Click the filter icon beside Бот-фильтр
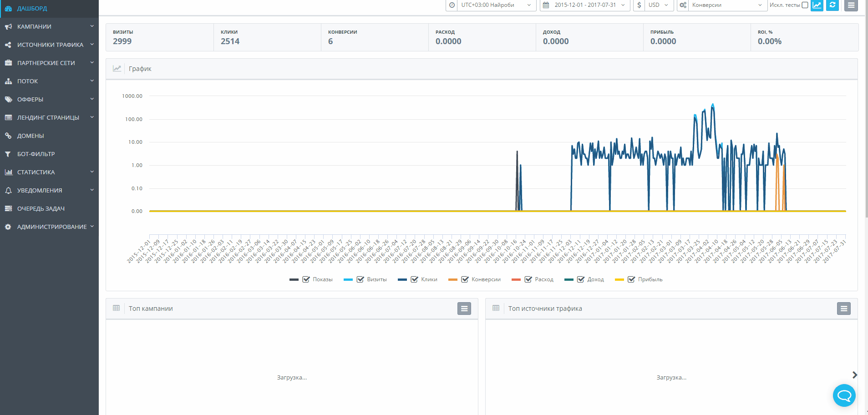The image size is (868, 415). (x=8, y=154)
